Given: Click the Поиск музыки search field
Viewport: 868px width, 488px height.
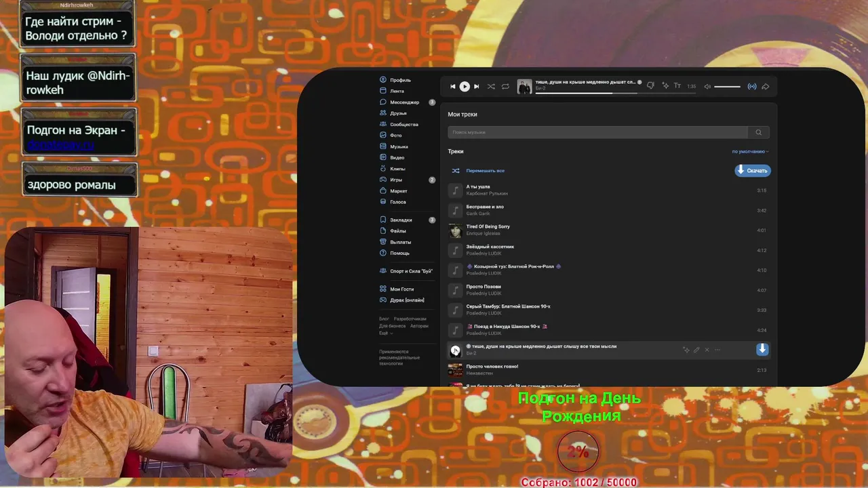Looking at the screenshot, I should (x=597, y=132).
